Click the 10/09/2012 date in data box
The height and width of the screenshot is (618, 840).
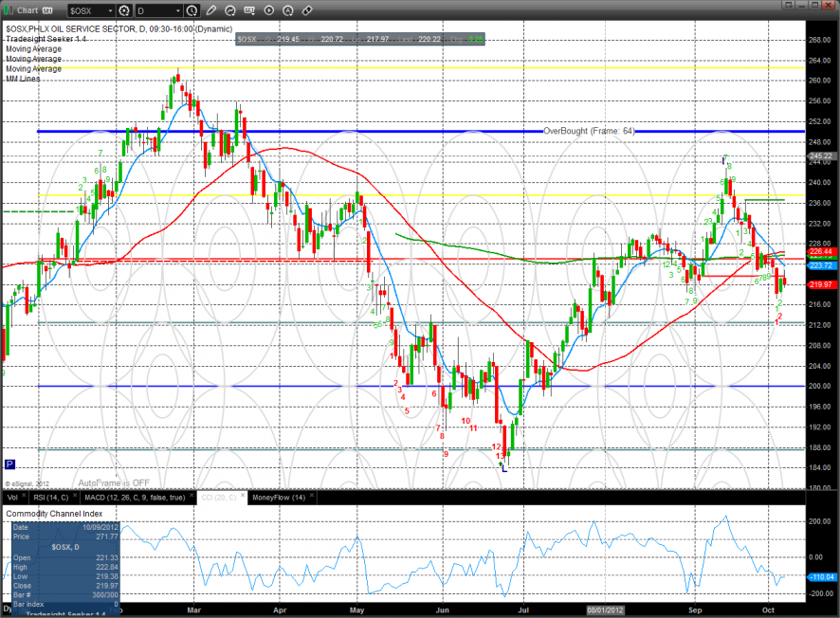click(100, 528)
